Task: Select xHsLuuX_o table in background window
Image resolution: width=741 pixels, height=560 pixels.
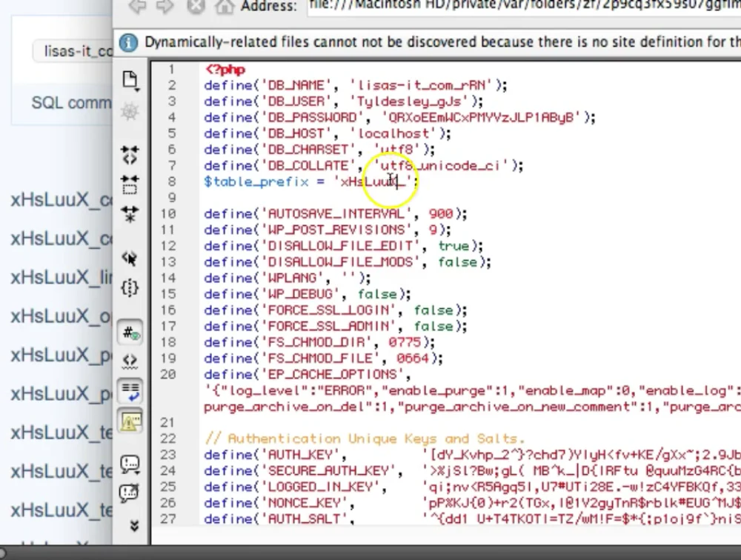Action: tap(62, 316)
